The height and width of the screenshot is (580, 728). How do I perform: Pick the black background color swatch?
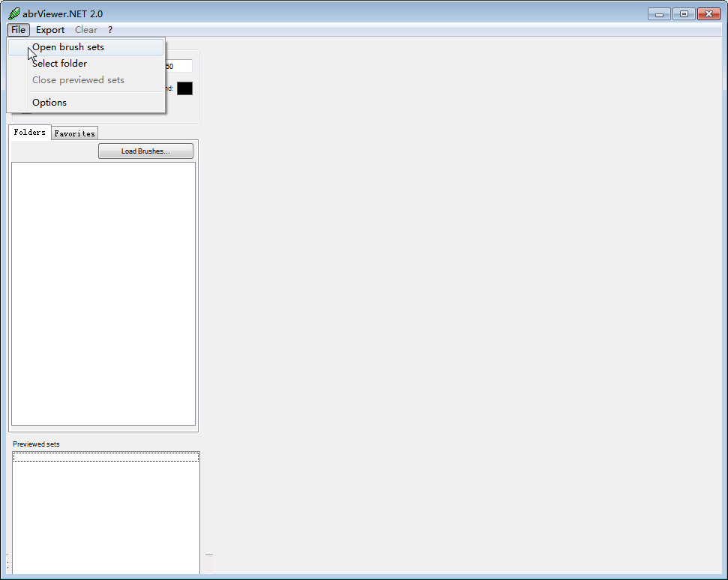click(x=184, y=88)
